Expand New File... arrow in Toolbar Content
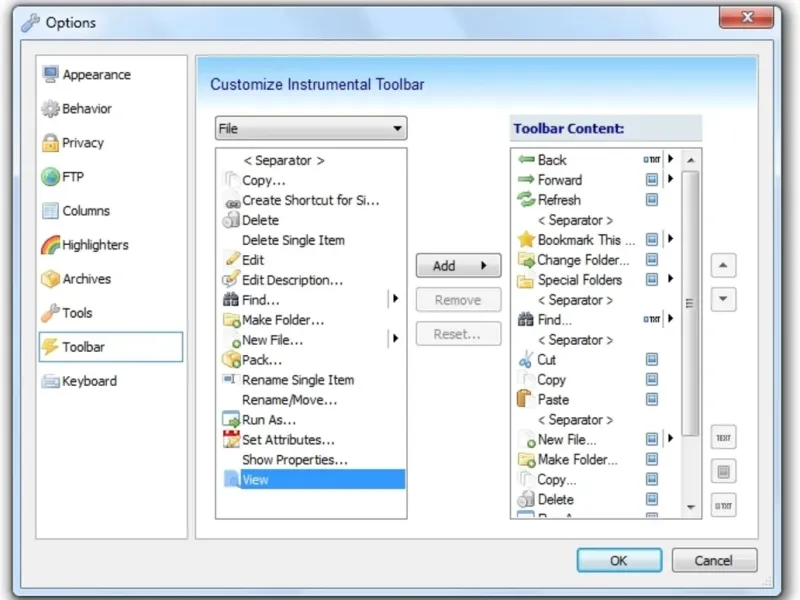Viewport: 800px width, 600px height. [x=671, y=438]
